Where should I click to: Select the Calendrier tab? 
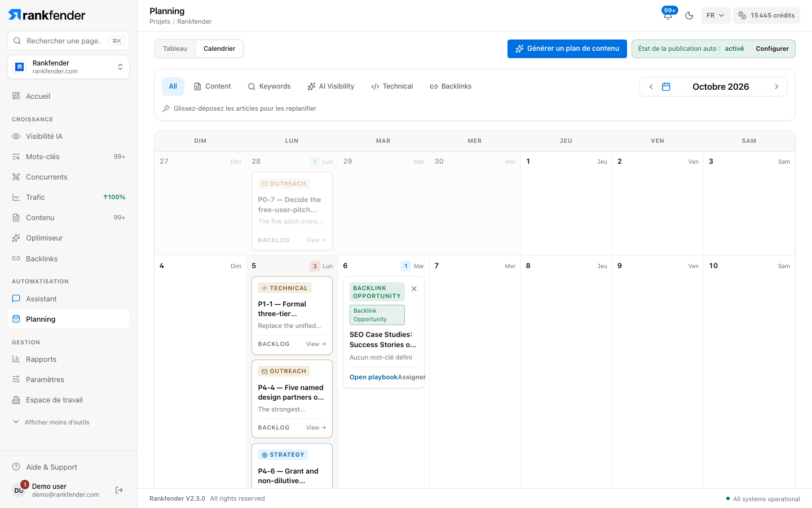pyautogui.click(x=219, y=49)
